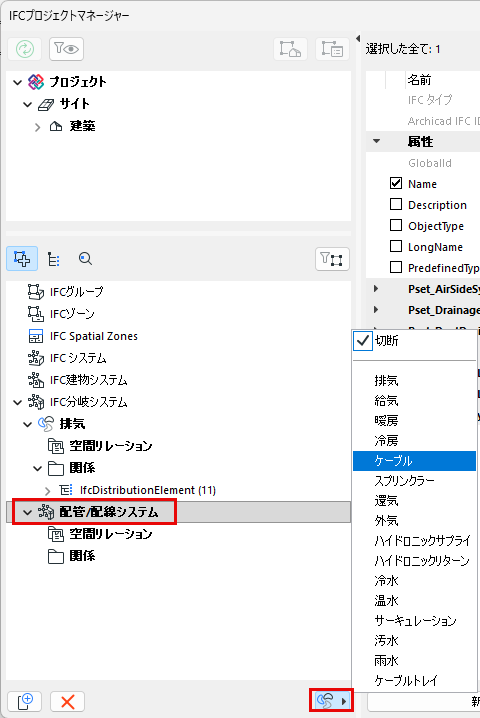Collapse the 属性 section triangle

pyautogui.click(x=376, y=141)
